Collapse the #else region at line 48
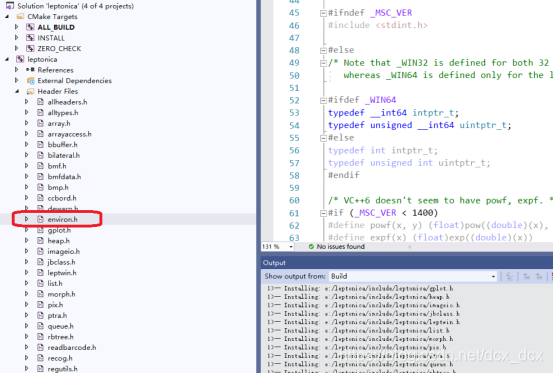553x374 pixels. (323, 51)
